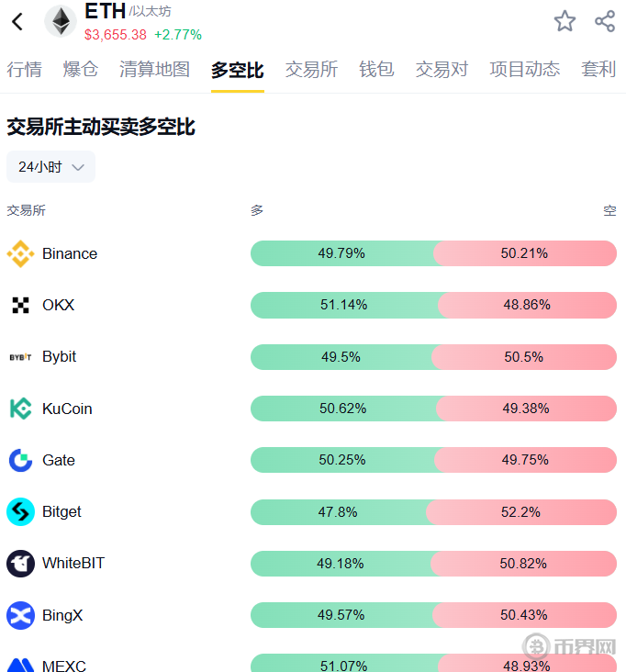Click the KuCoin exchange logo
Viewport: 626px width, 672px height.
click(x=20, y=409)
